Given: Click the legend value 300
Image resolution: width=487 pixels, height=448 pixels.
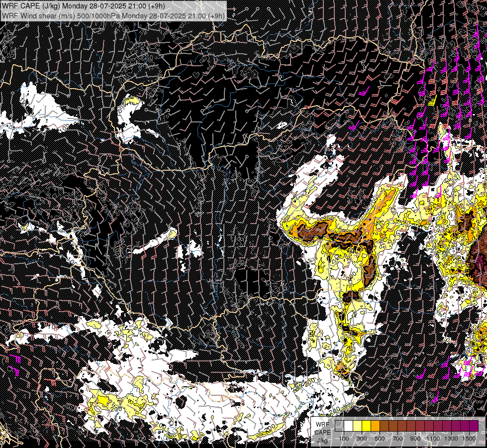Looking at the screenshot, I should click(x=362, y=439).
